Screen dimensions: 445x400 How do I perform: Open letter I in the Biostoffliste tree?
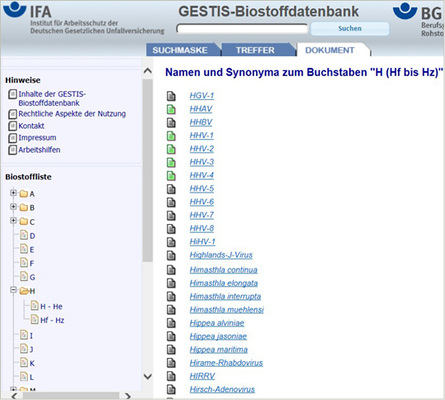[x=27, y=335]
